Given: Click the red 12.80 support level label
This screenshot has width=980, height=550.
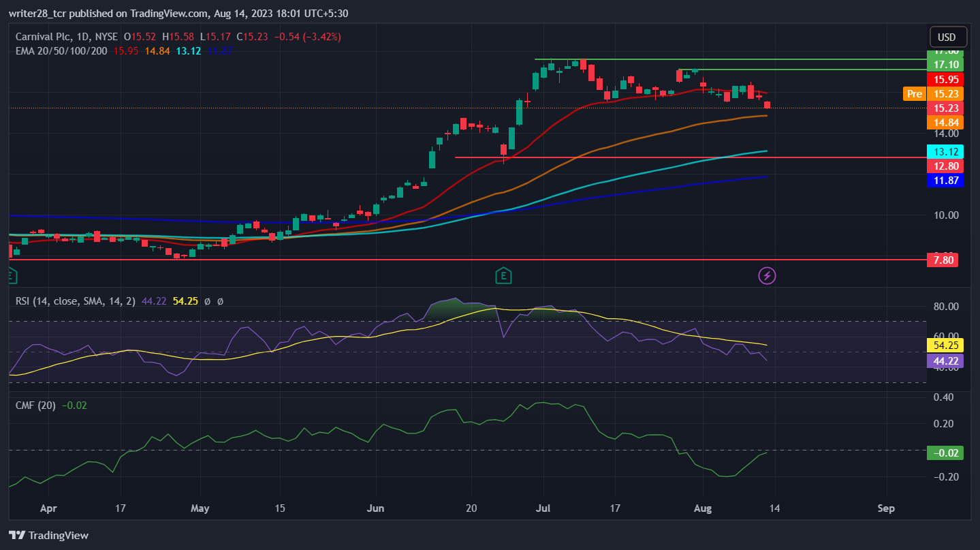Looking at the screenshot, I should [946, 166].
